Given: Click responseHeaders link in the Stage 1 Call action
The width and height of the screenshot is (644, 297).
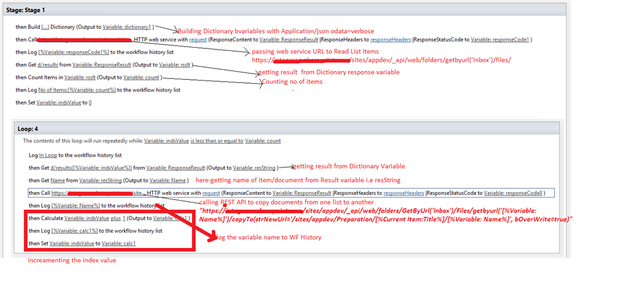Looking at the screenshot, I should (x=390, y=40).
